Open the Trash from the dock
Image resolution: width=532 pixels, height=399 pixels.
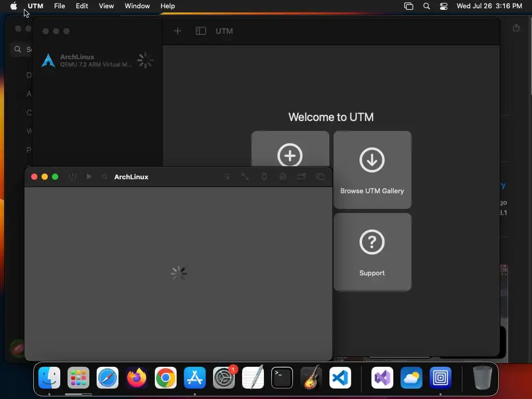coord(483,378)
